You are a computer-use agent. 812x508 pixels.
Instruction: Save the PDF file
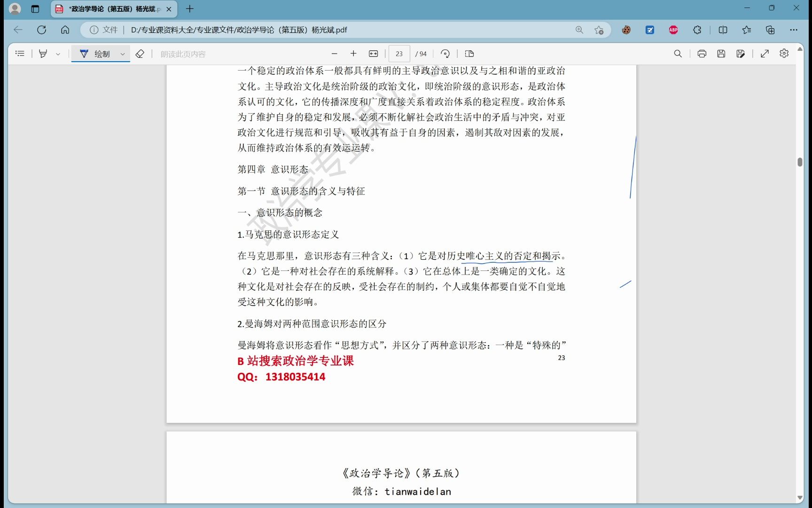click(721, 54)
